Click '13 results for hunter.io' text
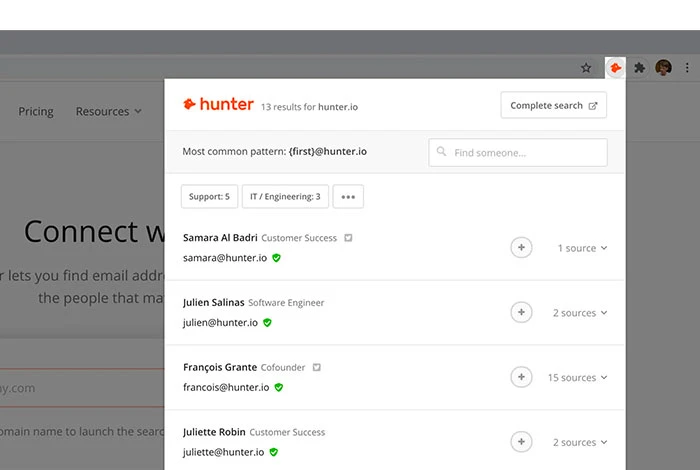The image size is (700, 470). pyautogui.click(x=309, y=107)
